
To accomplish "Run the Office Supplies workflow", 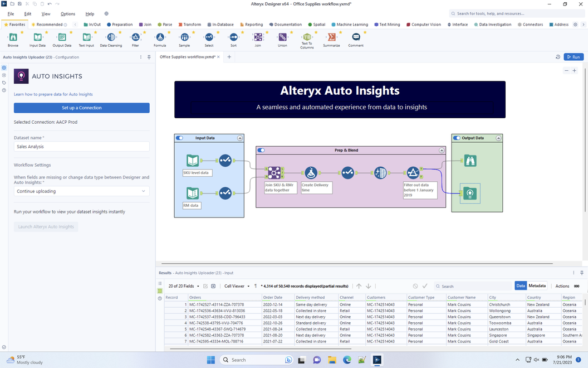I will [574, 56].
